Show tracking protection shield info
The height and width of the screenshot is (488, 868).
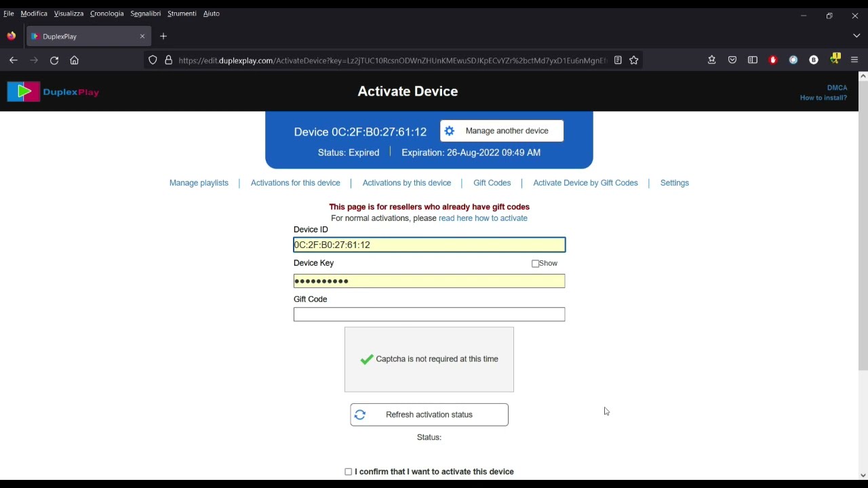[x=153, y=60]
